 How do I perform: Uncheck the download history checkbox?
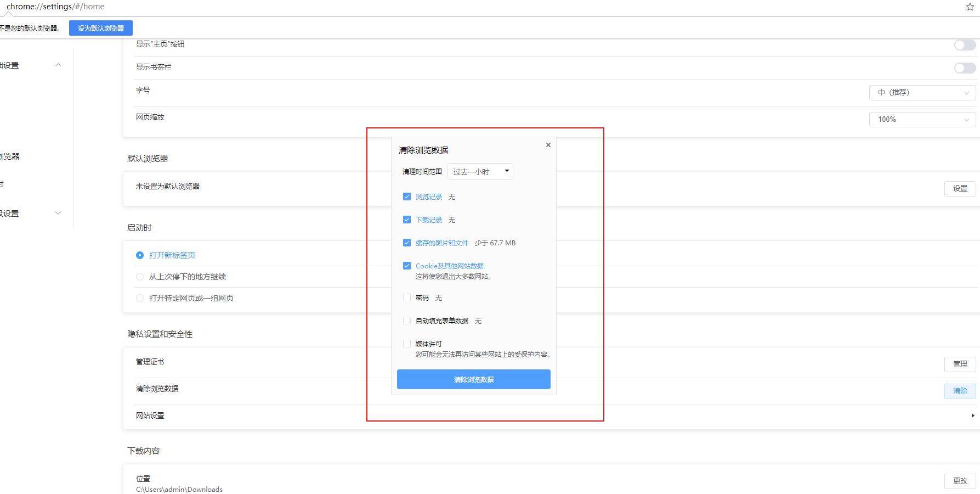[x=407, y=220]
